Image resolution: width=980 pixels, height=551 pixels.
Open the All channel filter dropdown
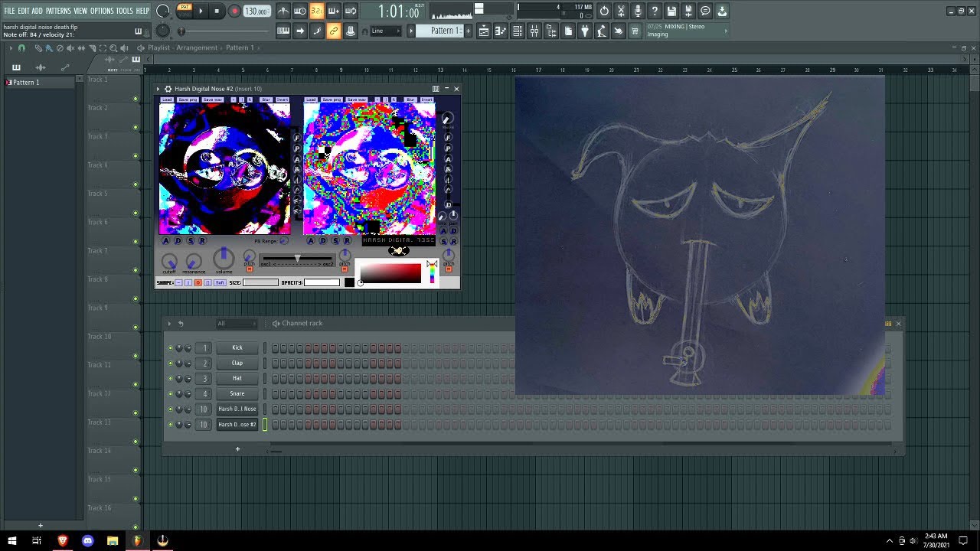(237, 323)
